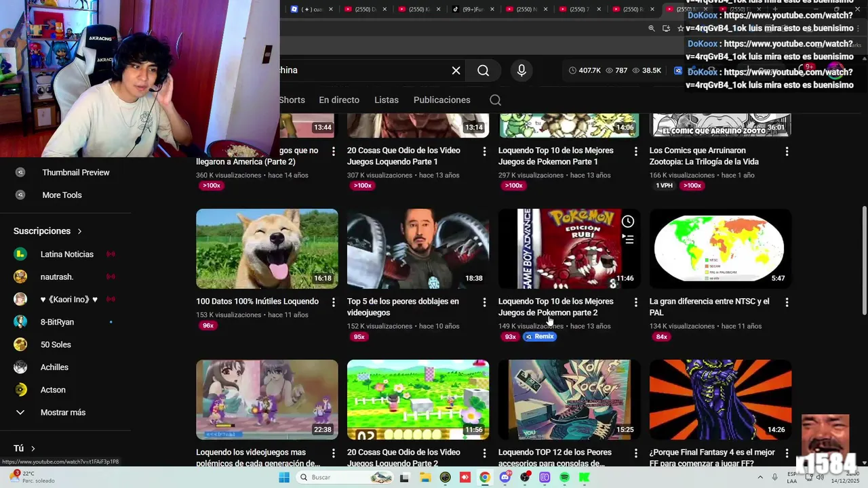
Task: Open ¿Porque Final Fantasy 4 es el mejor title
Action: 712,457
